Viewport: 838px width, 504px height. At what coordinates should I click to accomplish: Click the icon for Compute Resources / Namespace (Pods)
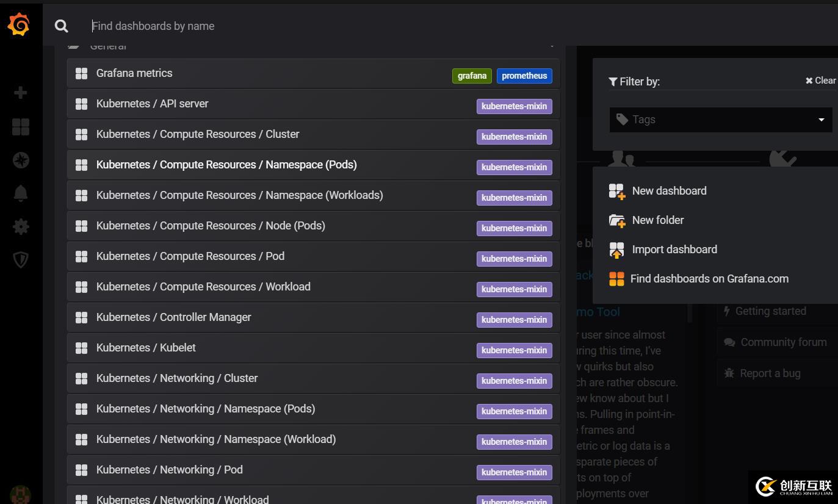(x=81, y=165)
